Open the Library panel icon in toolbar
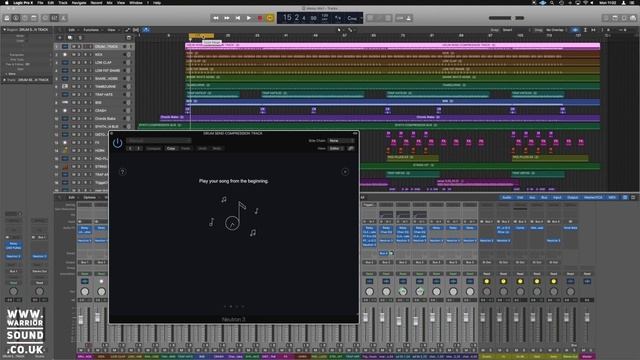This screenshot has height=360, width=640. [x=7, y=18]
